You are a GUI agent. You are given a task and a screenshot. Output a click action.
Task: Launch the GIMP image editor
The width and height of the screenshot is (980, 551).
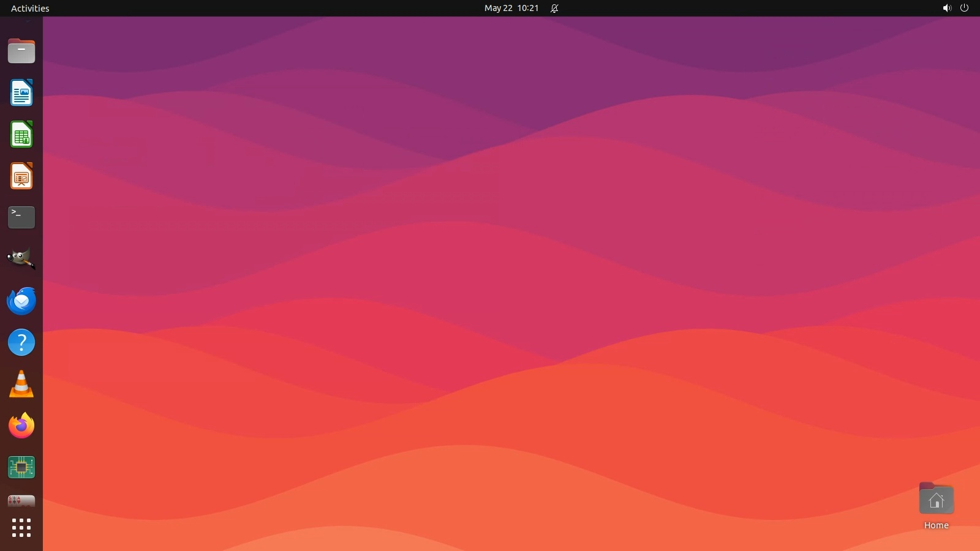click(x=21, y=259)
